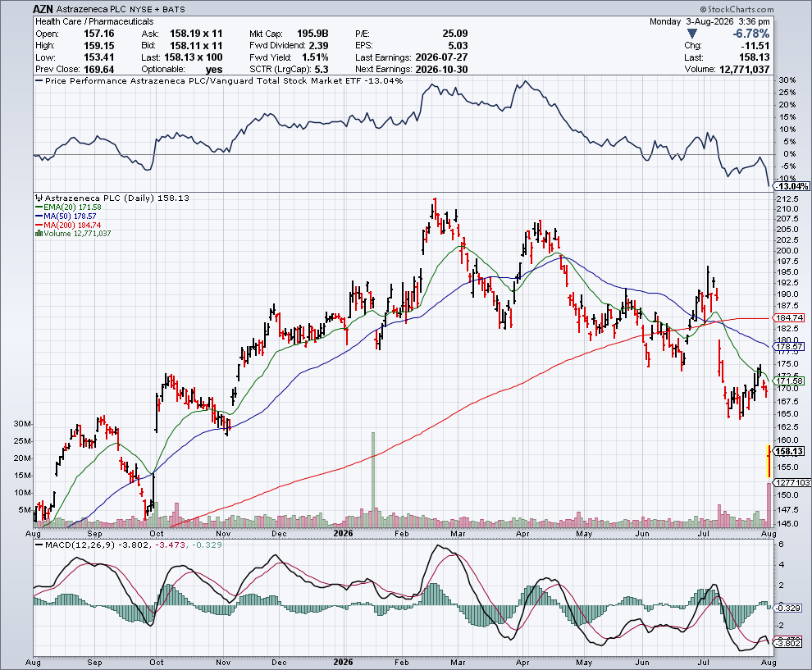Click the Chg value -11.51
This screenshot has width=812, height=670.
pyautogui.click(x=755, y=46)
